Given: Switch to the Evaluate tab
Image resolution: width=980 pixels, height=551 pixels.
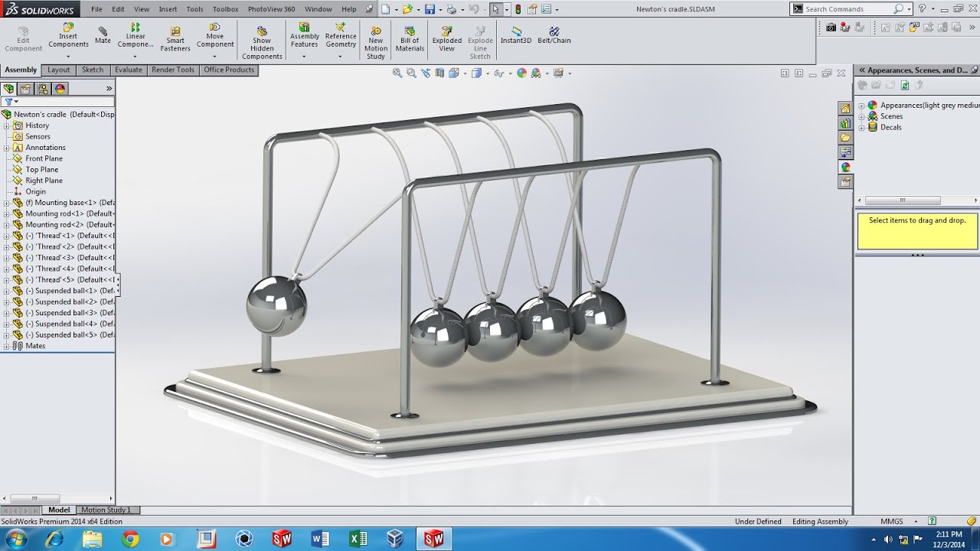Looking at the screenshot, I should [x=129, y=70].
